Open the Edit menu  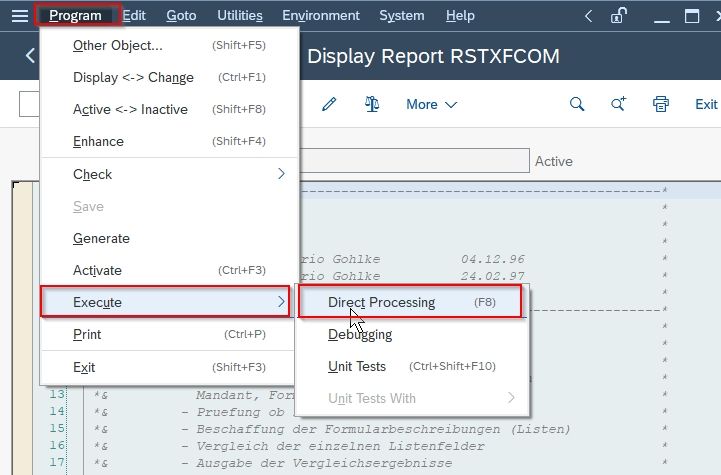(134, 16)
